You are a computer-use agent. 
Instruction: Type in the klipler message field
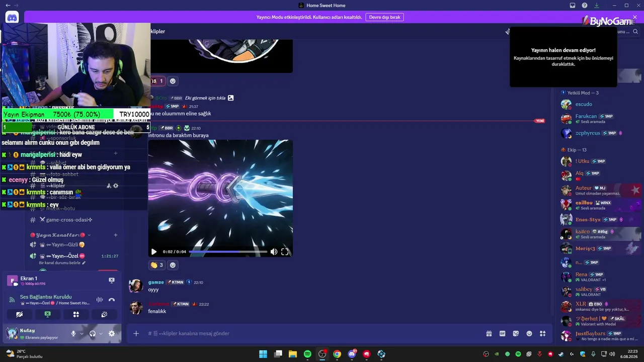[x=312, y=333]
